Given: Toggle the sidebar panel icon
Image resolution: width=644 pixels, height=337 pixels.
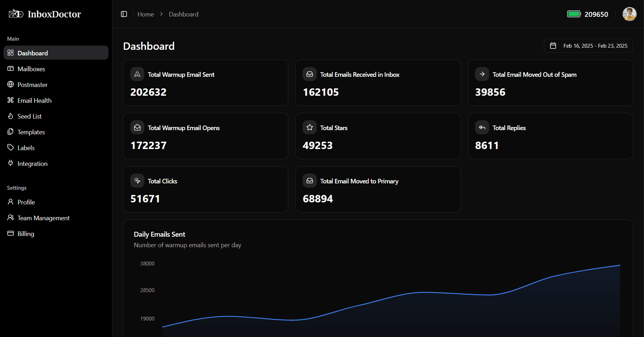Looking at the screenshot, I should (124, 14).
